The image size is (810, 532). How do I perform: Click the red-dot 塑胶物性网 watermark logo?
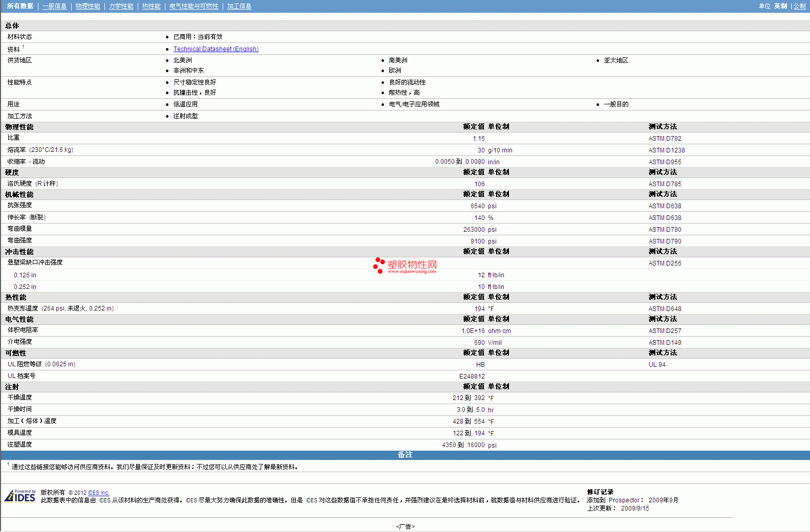(405, 265)
